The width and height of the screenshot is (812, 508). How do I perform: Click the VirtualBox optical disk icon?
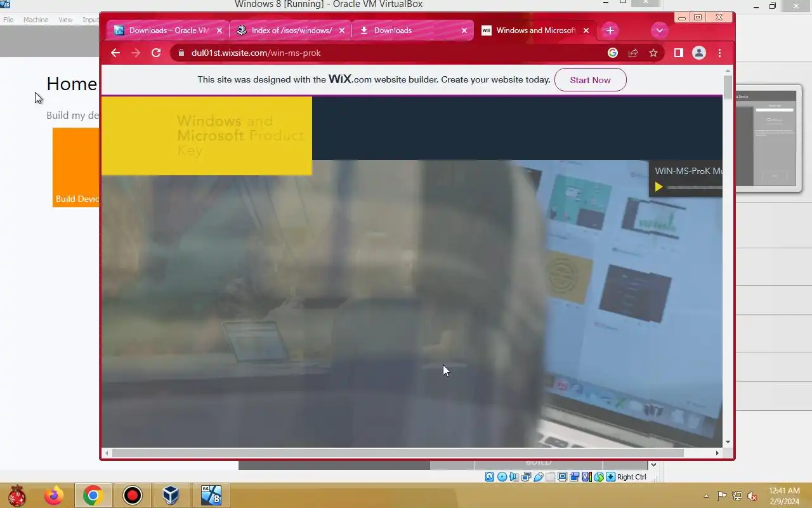[502, 477]
